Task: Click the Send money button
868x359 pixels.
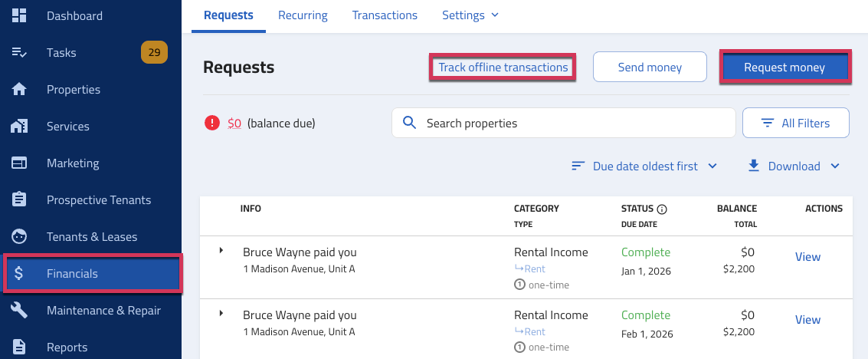Action: [650, 67]
